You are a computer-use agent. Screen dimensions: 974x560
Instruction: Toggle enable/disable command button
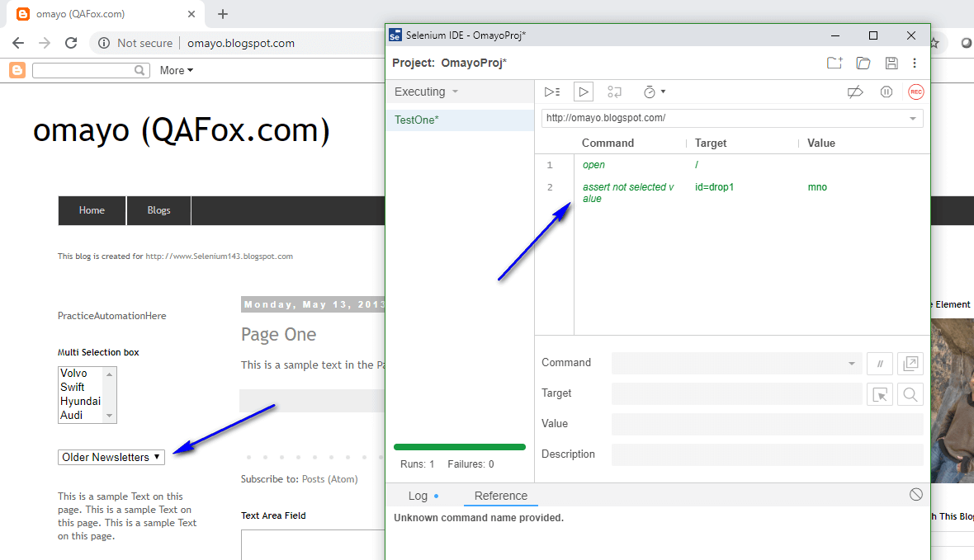880,363
